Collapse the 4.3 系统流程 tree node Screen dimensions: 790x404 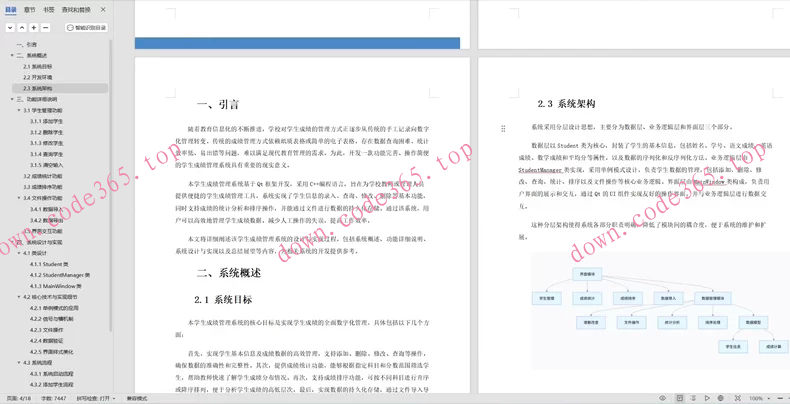pos(19,363)
